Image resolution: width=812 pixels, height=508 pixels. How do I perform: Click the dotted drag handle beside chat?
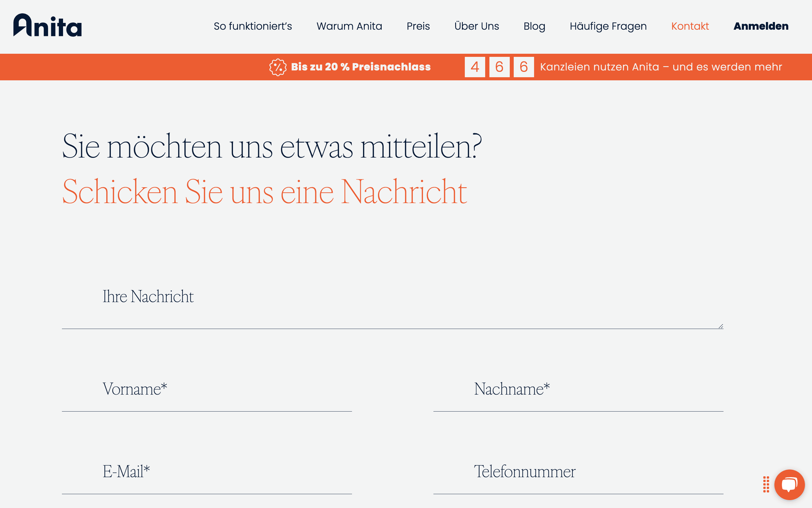[x=766, y=485]
